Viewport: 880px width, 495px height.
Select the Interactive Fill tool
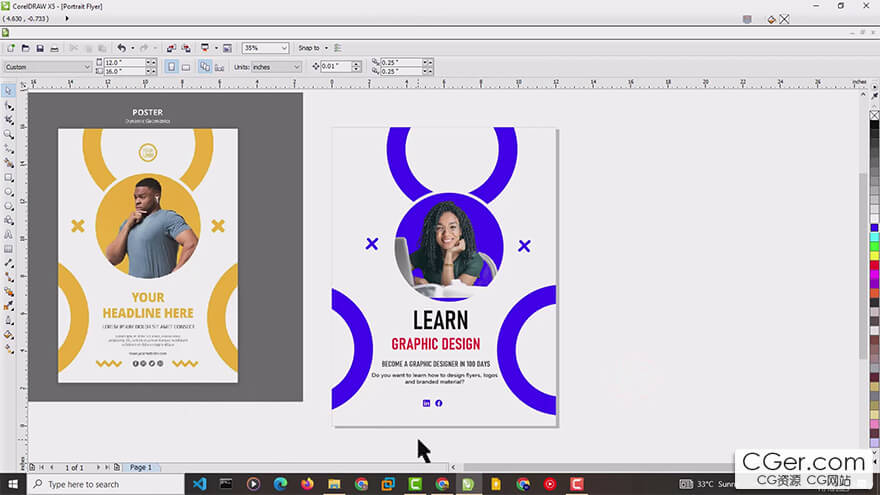click(x=8, y=349)
